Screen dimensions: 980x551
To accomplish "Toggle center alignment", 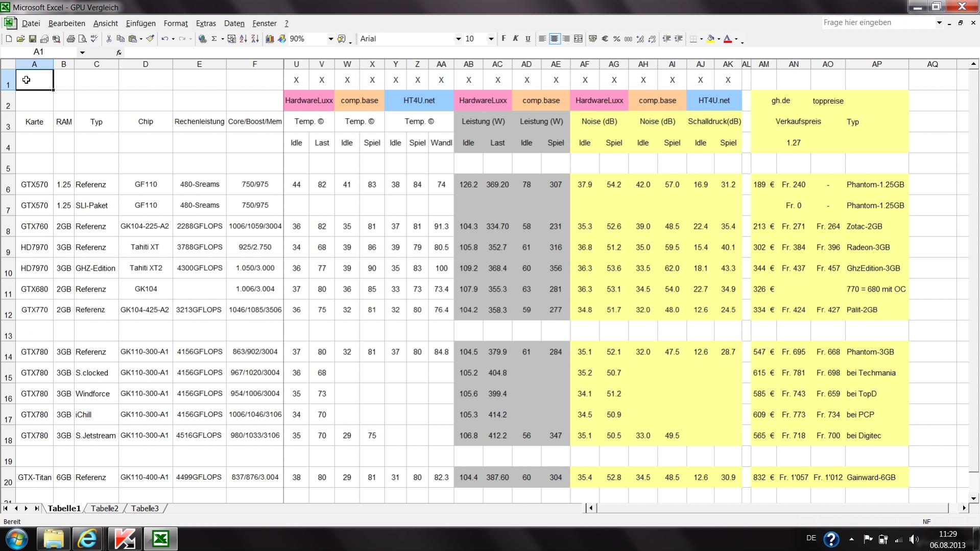I will pyautogui.click(x=554, y=39).
